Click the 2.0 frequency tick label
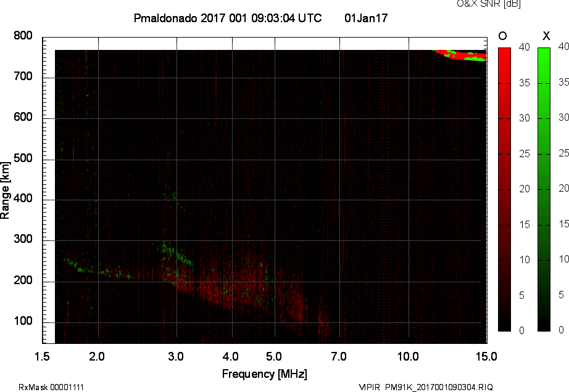Image resolution: width=569 pixels, height=392 pixels. pyautogui.click(x=97, y=356)
